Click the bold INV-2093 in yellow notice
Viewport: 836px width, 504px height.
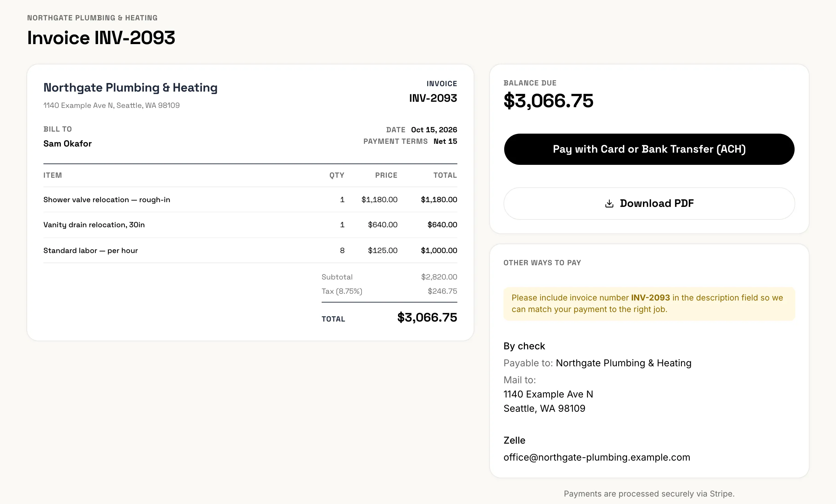coord(650,297)
